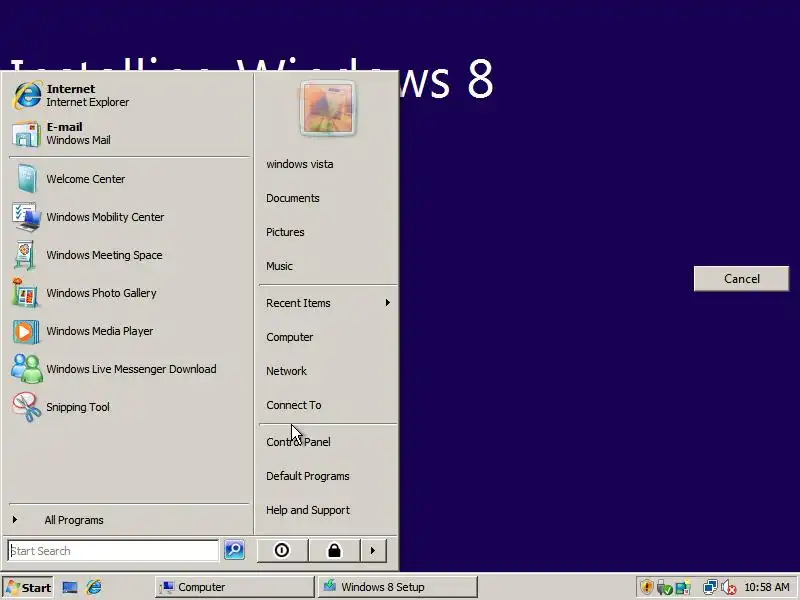Launch Windows Mobility Center
800x600 pixels.
click(x=130, y=217)
